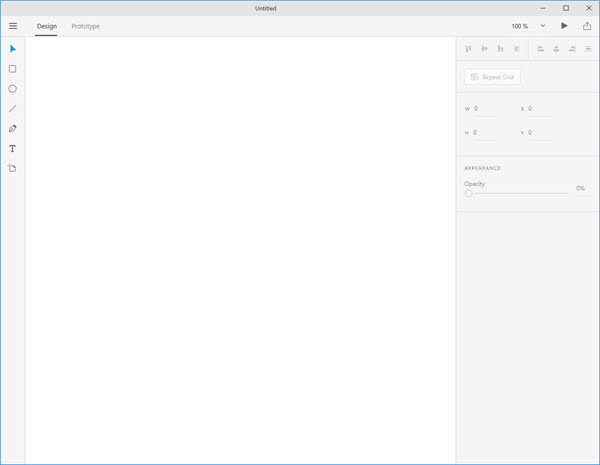Screen dimensions: 600x465
Task: Click the Repeat Grid button
Action: (492, 77)
